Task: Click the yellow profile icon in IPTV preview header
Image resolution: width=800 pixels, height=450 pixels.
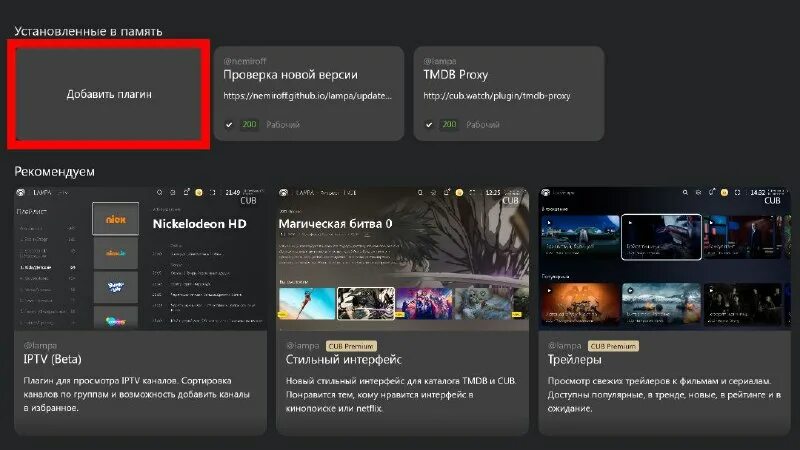Action: pos(198,192)
